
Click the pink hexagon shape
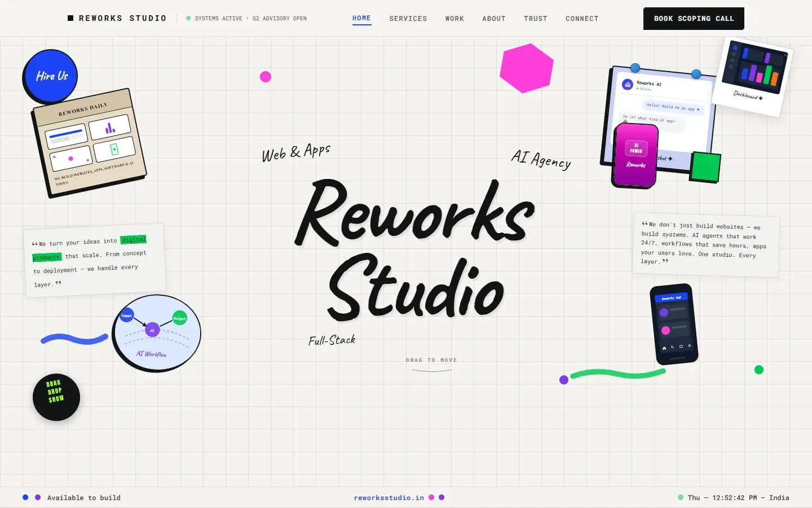point(527,68)
